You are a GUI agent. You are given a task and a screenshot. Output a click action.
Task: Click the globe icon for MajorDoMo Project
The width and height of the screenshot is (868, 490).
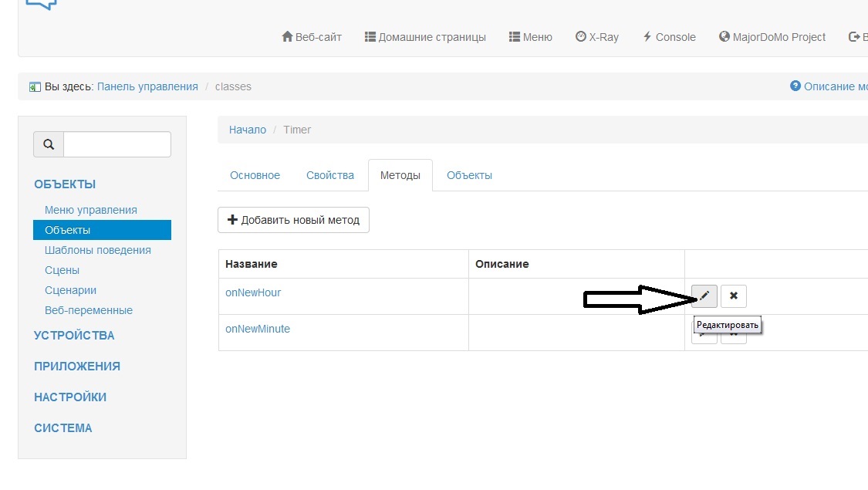[x=724, y=36]
